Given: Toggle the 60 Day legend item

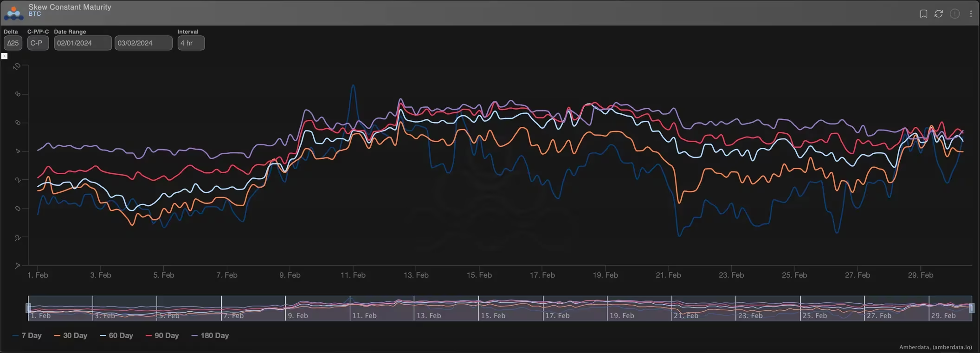Looking at the screenshot, I should 117,335.
